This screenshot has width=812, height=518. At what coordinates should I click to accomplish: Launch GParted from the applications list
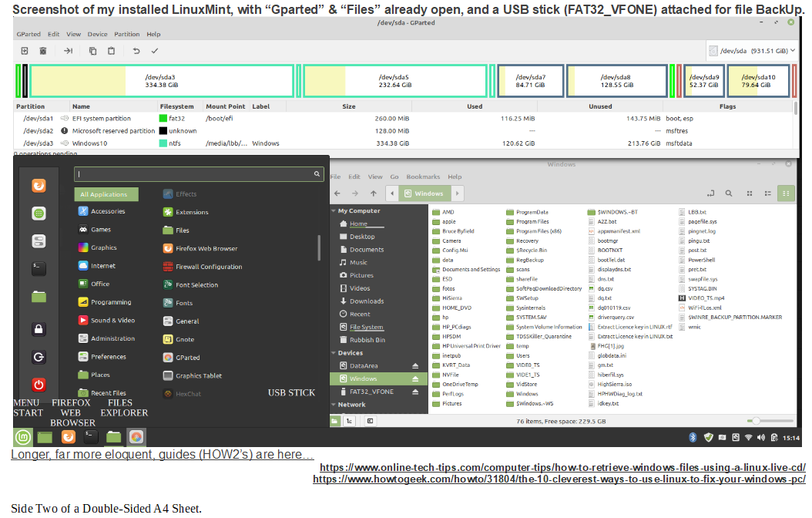182,358
